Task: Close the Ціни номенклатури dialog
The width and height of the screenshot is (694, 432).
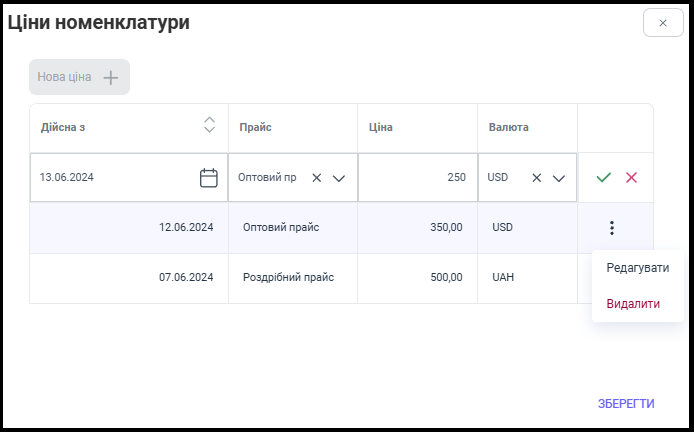Action: (x=663, y=23)
